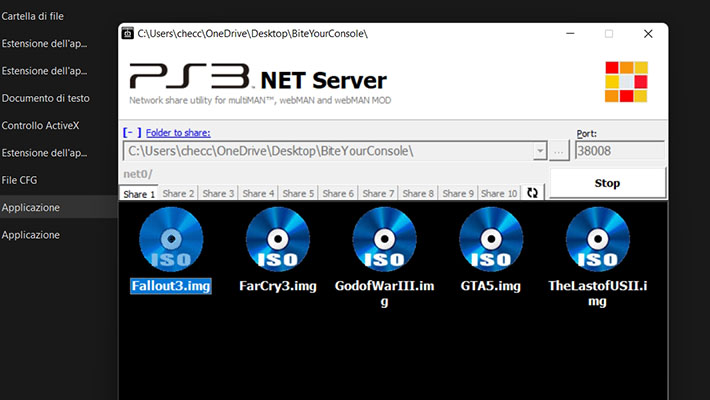
Task: Click the PS3 NET Server logo
Action: (x=258, y=77)
